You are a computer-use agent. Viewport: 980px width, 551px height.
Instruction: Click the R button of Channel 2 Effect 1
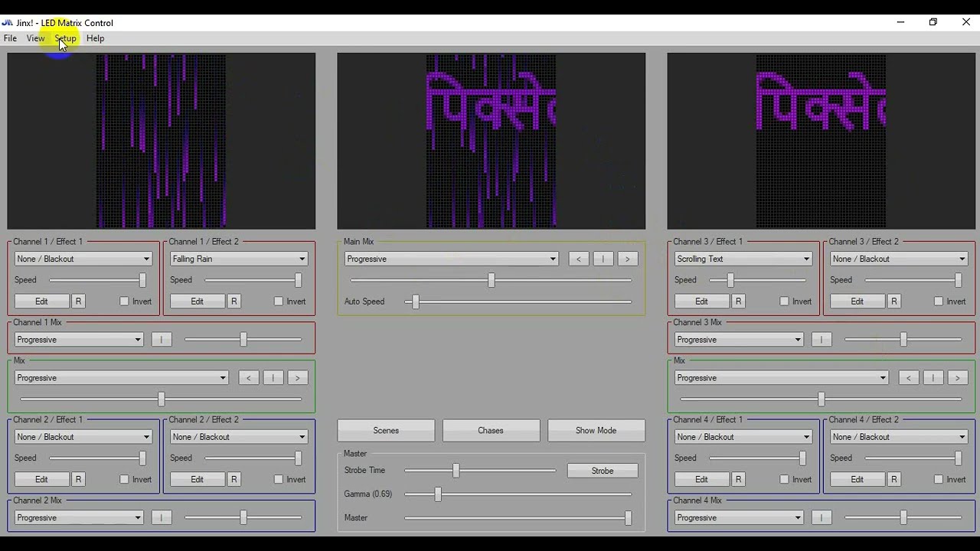(x=78, y=479)
